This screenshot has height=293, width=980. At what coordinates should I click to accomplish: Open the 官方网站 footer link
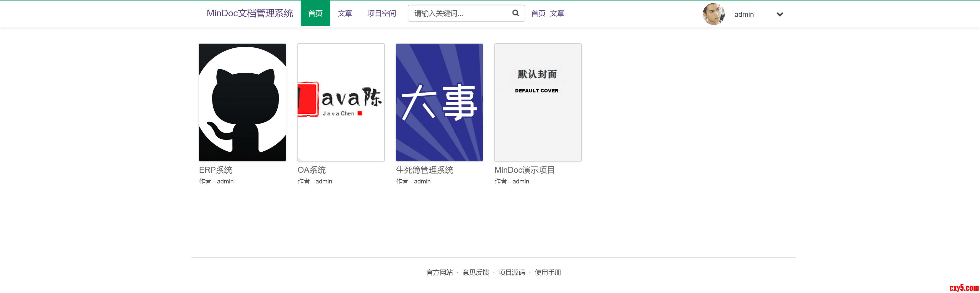pyautogui.click(x=439, y=272)
